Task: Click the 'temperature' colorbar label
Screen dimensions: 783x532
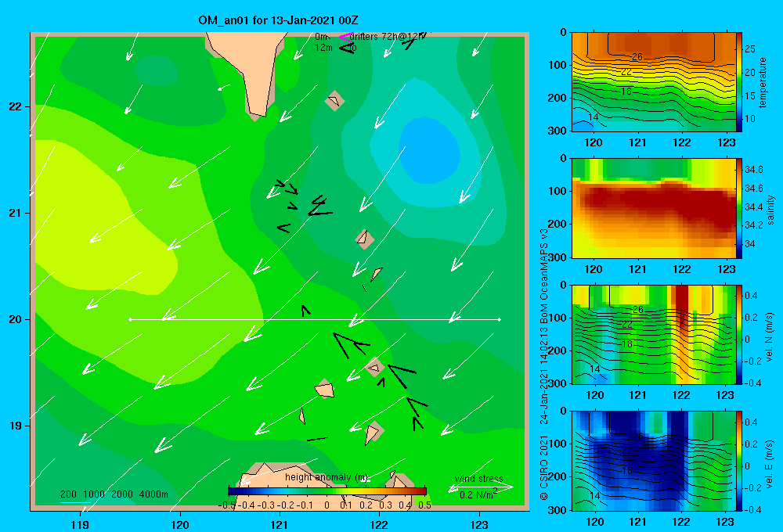Action: (763, 82)
